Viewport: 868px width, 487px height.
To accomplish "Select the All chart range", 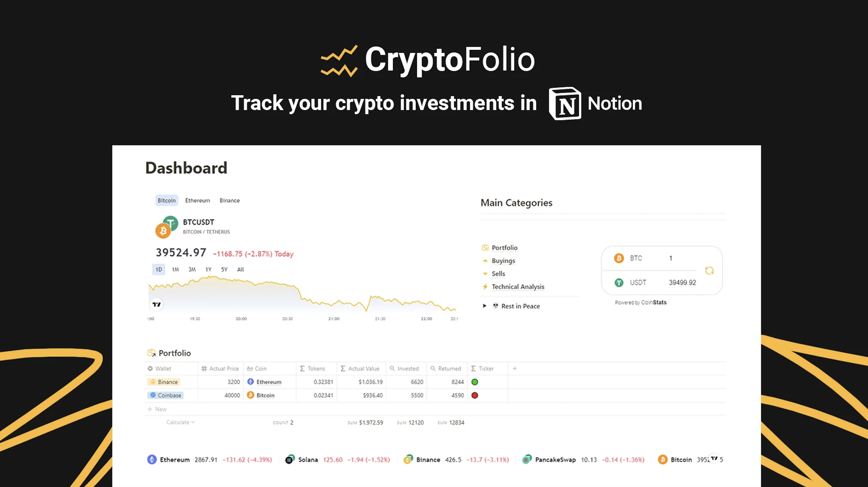I will point(241,269).
